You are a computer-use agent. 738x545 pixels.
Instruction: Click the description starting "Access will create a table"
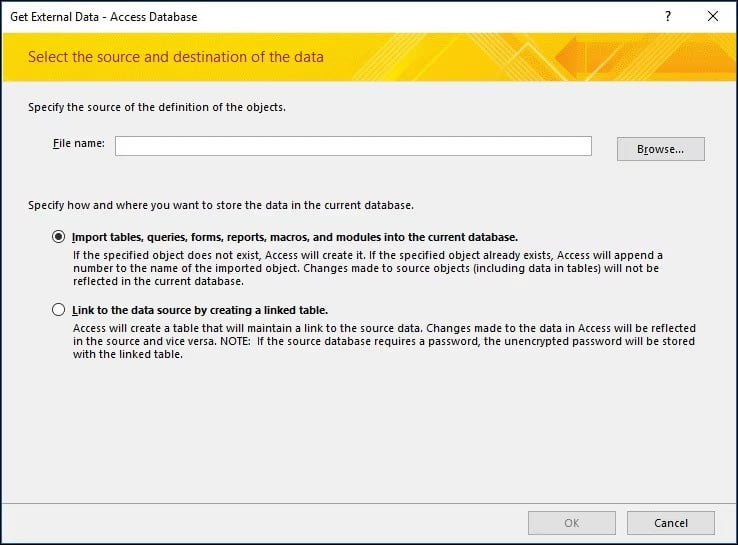click(384, 328)
